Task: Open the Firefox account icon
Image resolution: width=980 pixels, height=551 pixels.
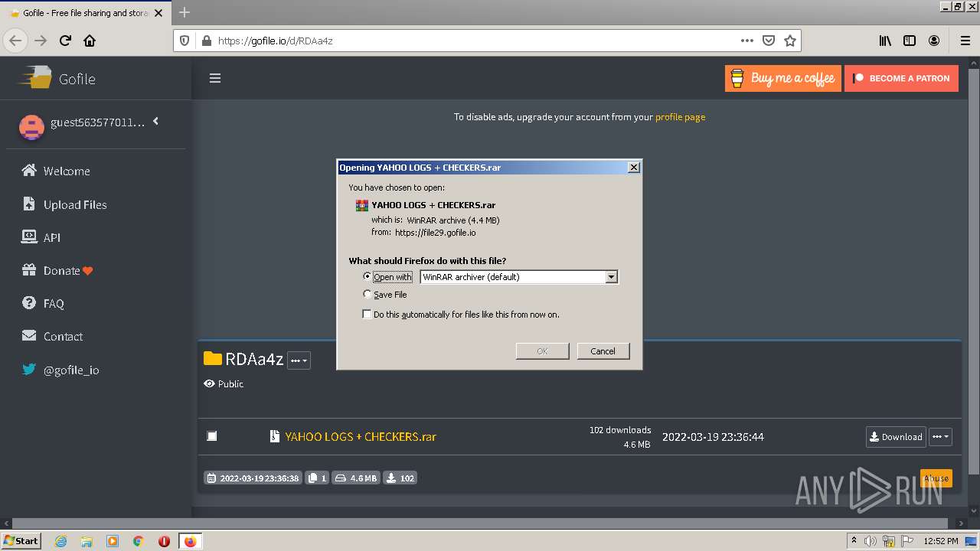Action: point(934,41)
